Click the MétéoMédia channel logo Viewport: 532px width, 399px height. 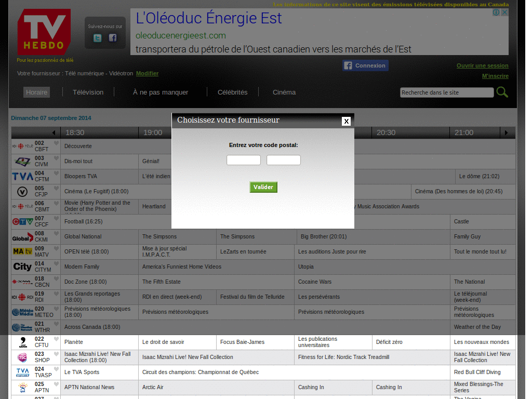(x=23, y=312)
